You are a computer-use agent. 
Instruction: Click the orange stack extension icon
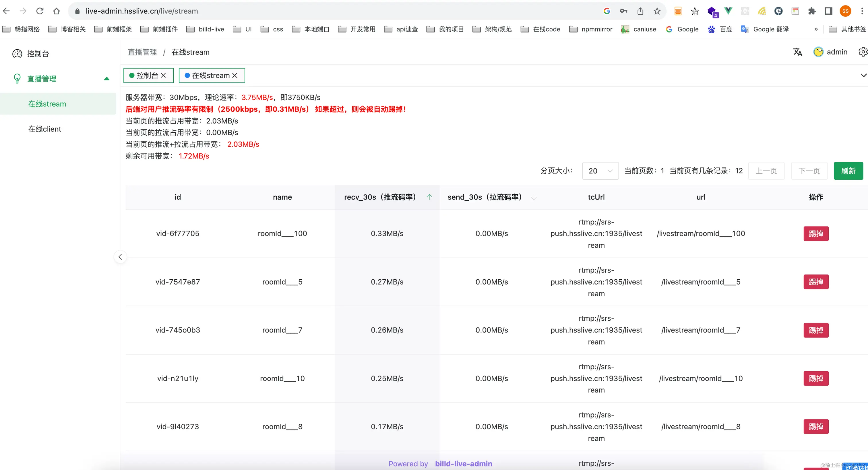tap(678, 11)
